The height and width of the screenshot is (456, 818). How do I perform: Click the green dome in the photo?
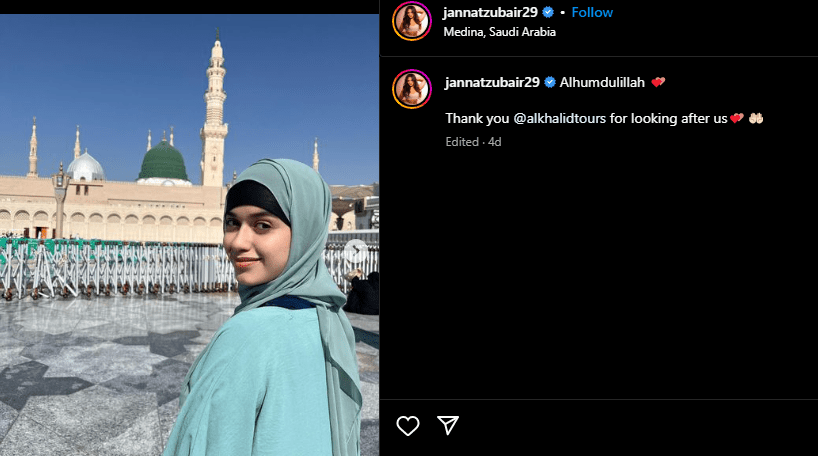[x=163, y=161]
